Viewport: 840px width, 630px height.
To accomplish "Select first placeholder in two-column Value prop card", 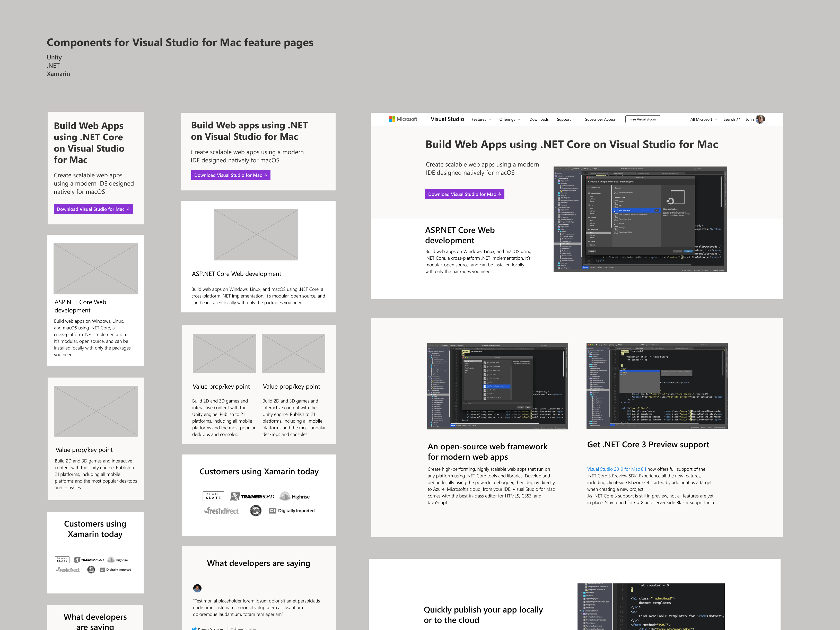I will click(x=224, y=353).
